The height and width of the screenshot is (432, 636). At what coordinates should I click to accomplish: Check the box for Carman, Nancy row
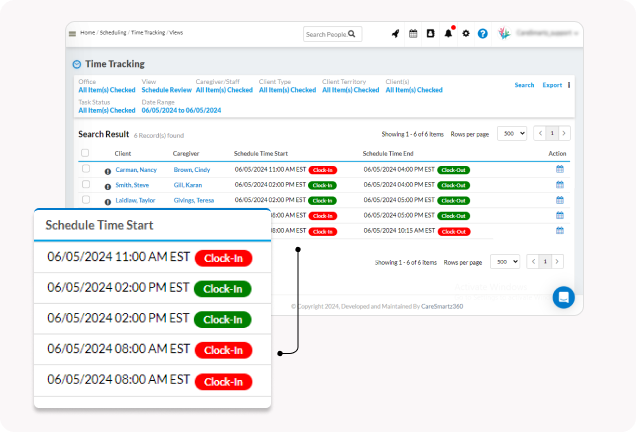click(x=85, y=170)
